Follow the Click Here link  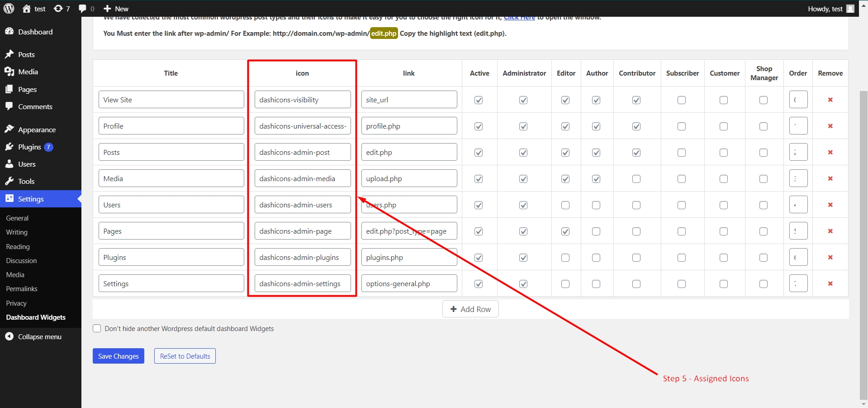tap(519, 18)
